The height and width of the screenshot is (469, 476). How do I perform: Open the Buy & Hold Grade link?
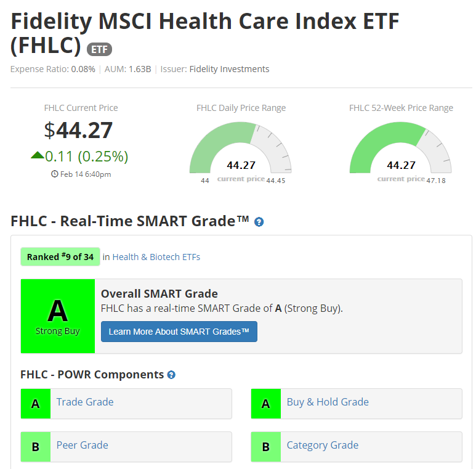point(328,402)
